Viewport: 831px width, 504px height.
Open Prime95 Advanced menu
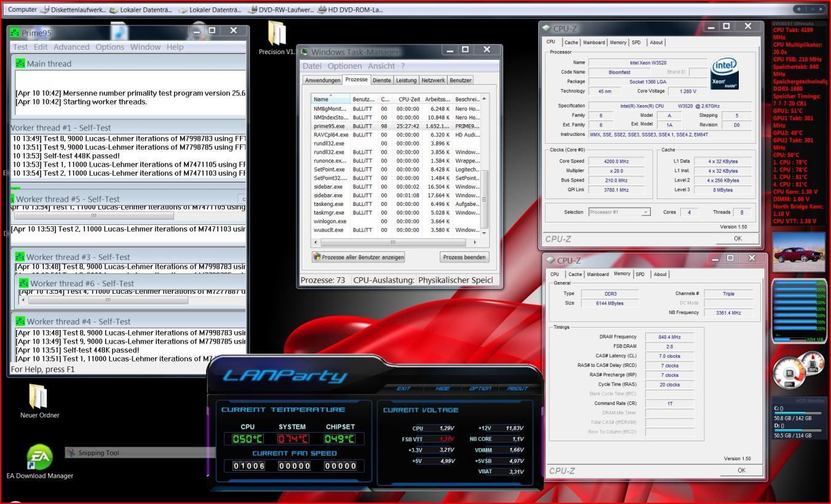(x=71, y=47)
